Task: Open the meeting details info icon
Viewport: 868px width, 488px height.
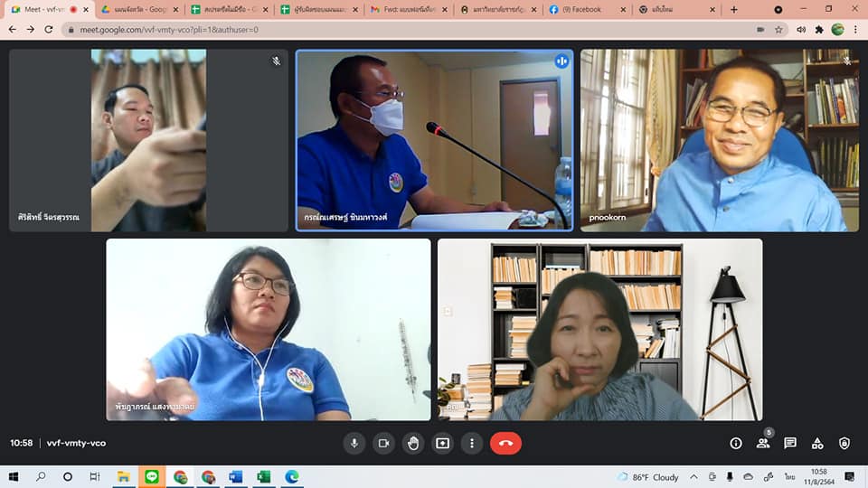Action: (736, 443)
